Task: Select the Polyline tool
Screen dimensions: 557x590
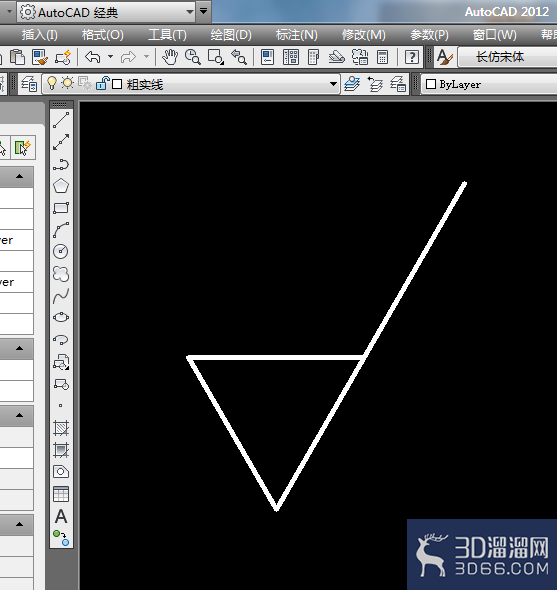Action: click(x=61, y=164)
